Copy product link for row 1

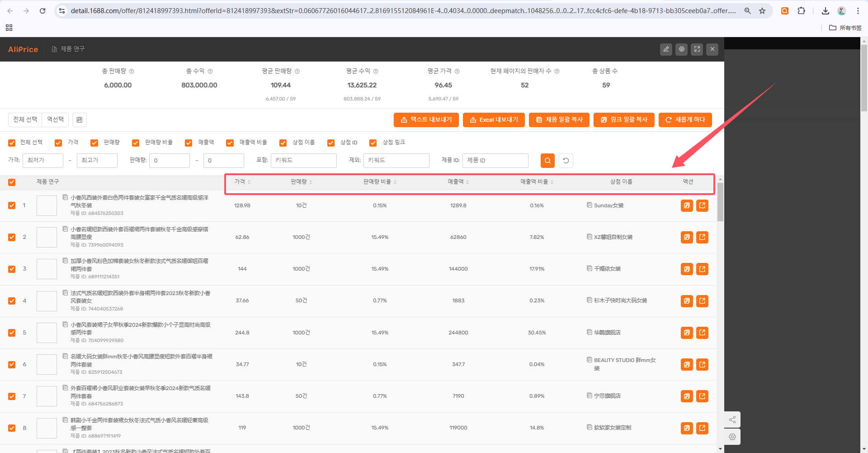point(687,205)
